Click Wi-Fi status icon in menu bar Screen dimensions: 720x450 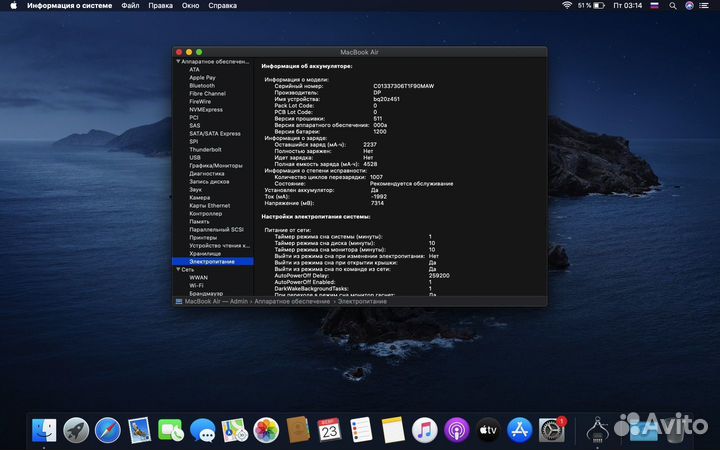tap(567, 6)
